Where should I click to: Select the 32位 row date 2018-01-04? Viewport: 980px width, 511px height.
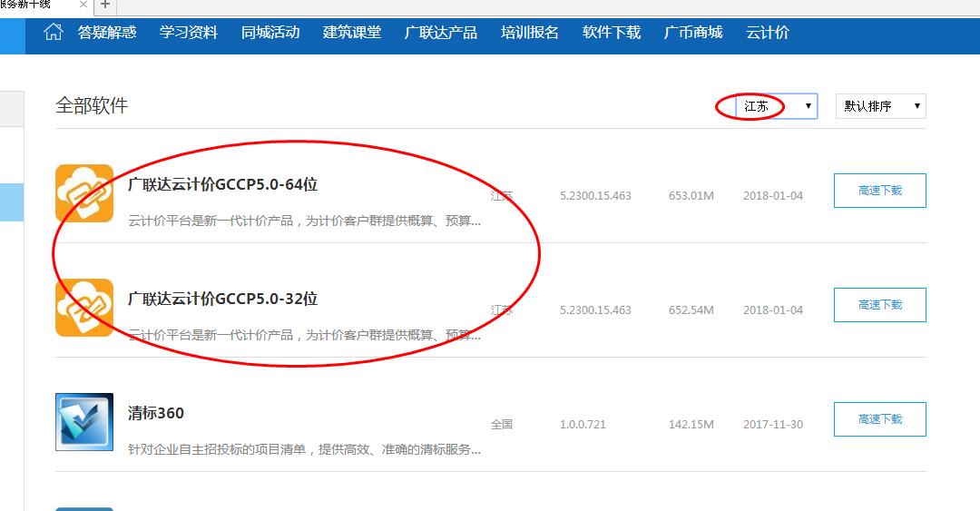click(773, 310)
